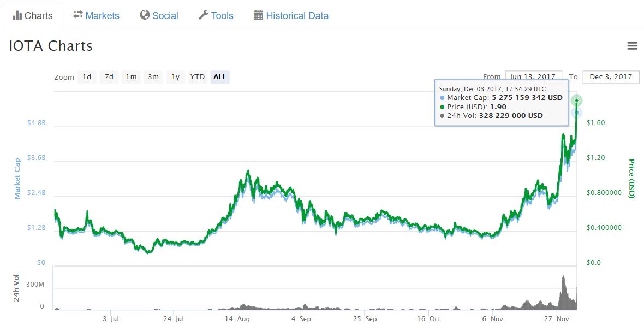Click the 25. Sep date label
Image resolution: width=644 pixels, height=325 pixels.
click(x=365, y=319)
